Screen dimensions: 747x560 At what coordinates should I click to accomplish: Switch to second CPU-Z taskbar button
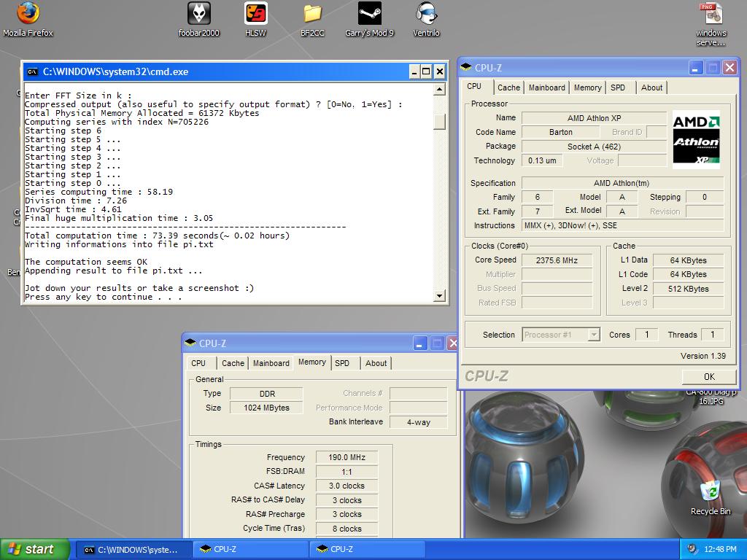[368, 550]
